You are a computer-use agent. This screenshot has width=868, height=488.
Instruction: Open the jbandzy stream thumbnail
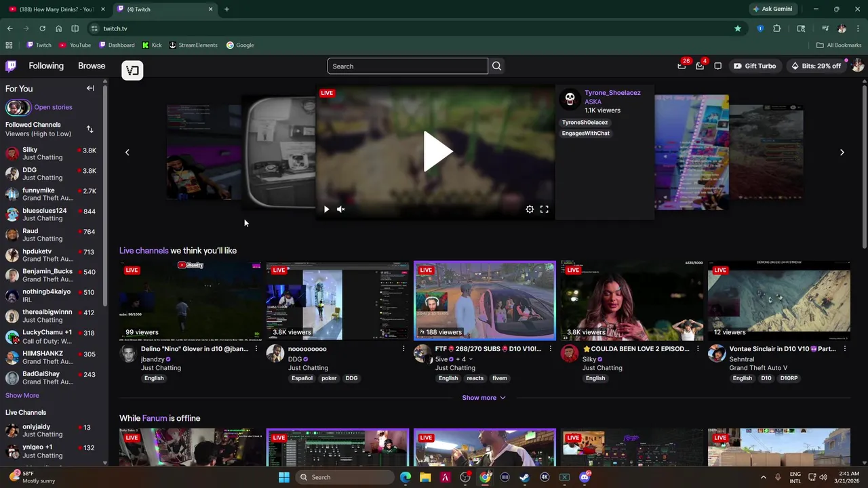pyautogui.click(x=191, y=300)
